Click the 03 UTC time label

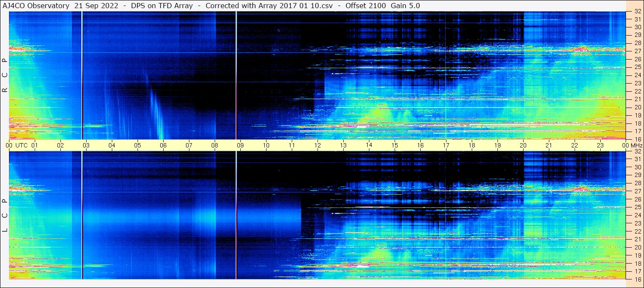point(86,145)
